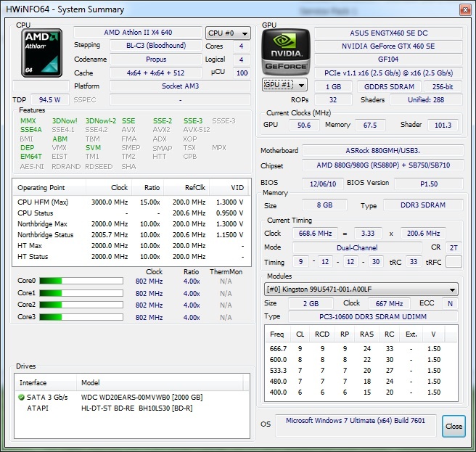Viewport: 476px width, 452px height.
Task: Click the Model column header in Drives
Action: click(160, 382)
